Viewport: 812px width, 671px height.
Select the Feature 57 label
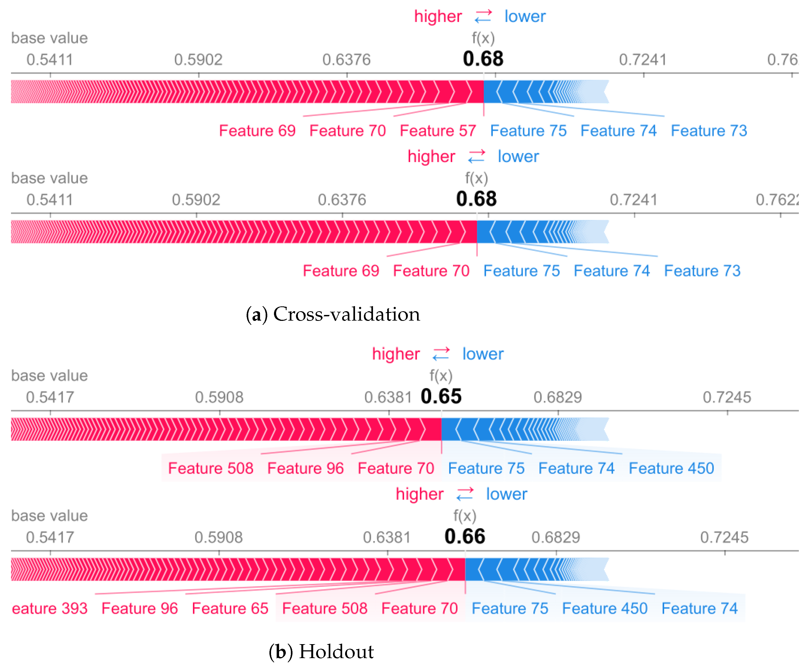(438, 131)
